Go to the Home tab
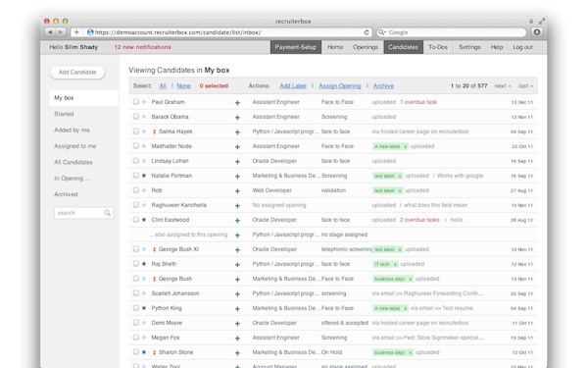 pyautogui.click(x=335, y=47)
